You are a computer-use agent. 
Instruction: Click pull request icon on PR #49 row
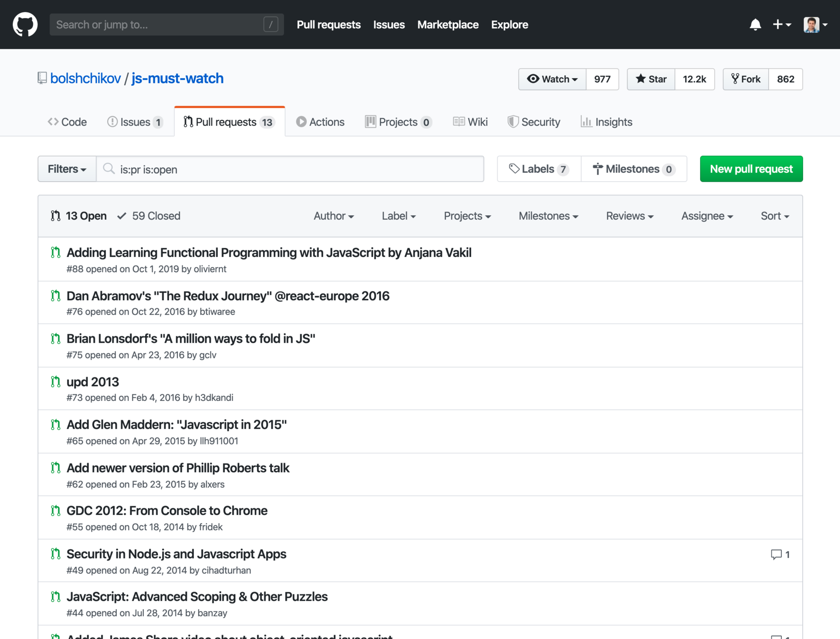(56, 554)
